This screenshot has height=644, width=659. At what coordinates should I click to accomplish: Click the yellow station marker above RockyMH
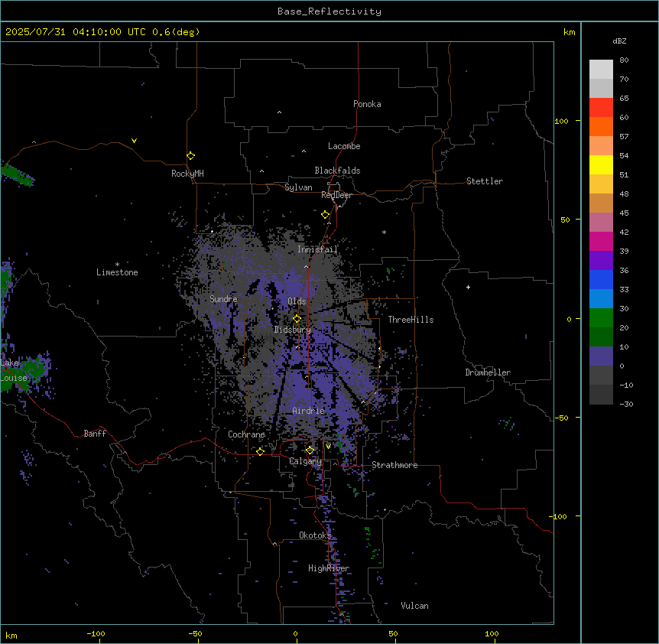click(x=191, y=156)
